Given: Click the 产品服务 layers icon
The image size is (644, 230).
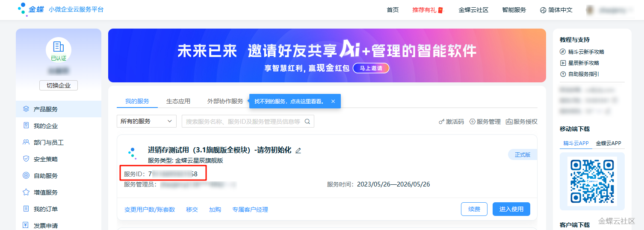Looking at the screenshot, I should 26,109.
